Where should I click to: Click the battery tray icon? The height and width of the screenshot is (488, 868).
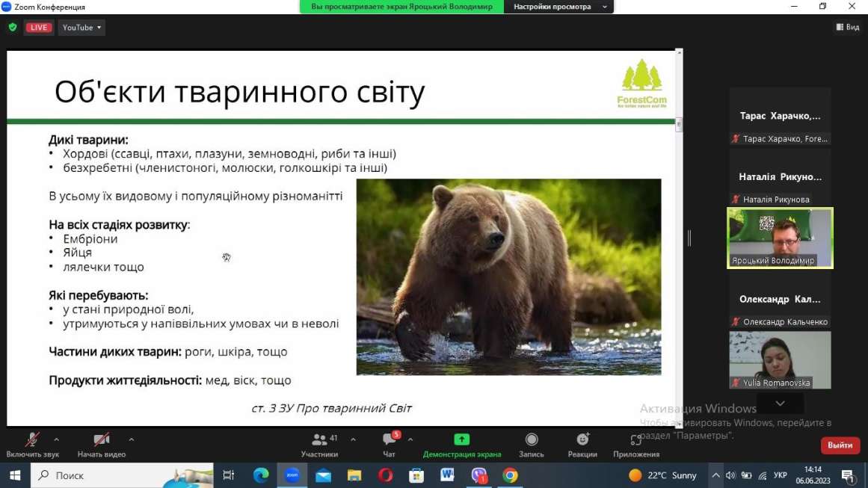(746, 475)
